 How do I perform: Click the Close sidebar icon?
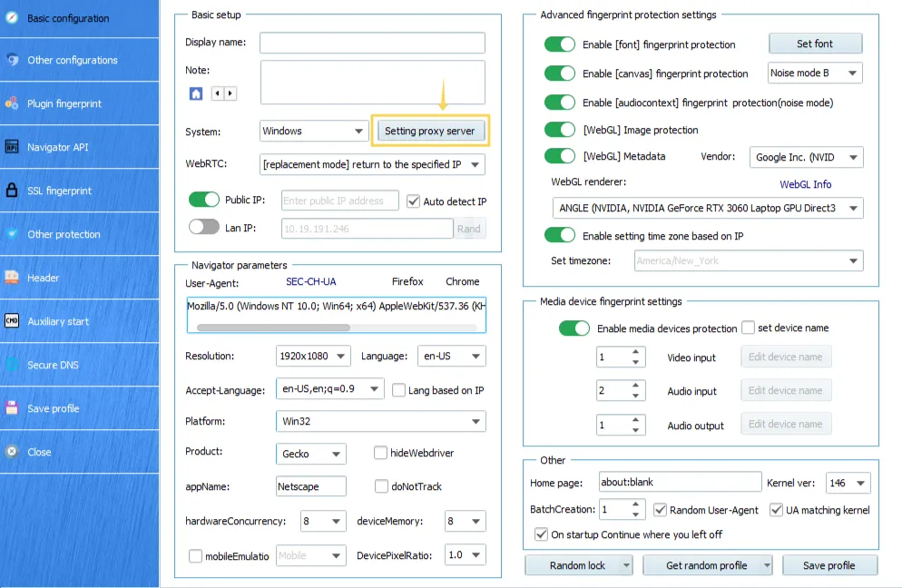(x=12, y=452)
